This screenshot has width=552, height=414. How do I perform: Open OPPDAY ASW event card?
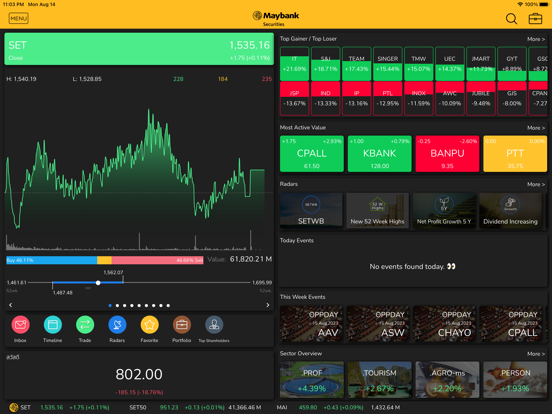point(377,324)
